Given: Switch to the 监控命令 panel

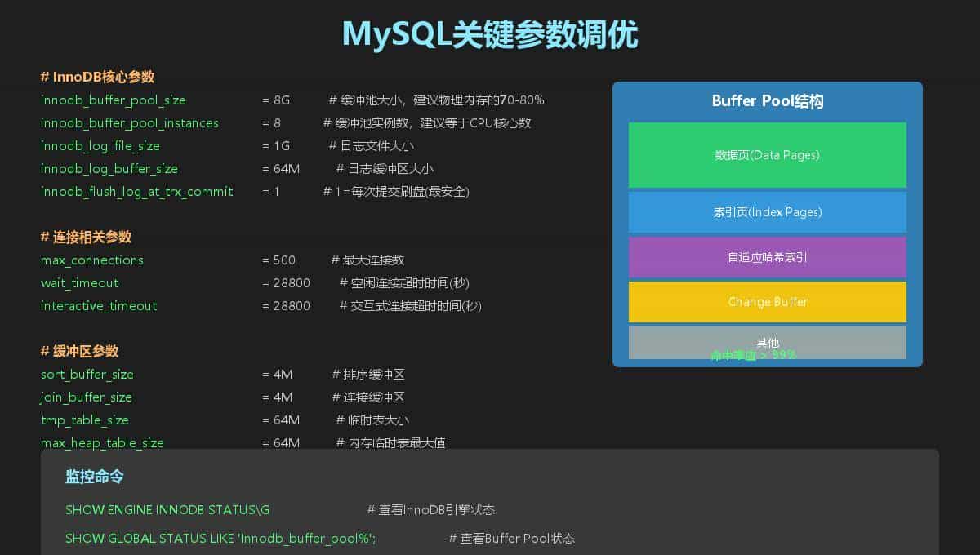Looking at the screenshot, I should (92, 477).
